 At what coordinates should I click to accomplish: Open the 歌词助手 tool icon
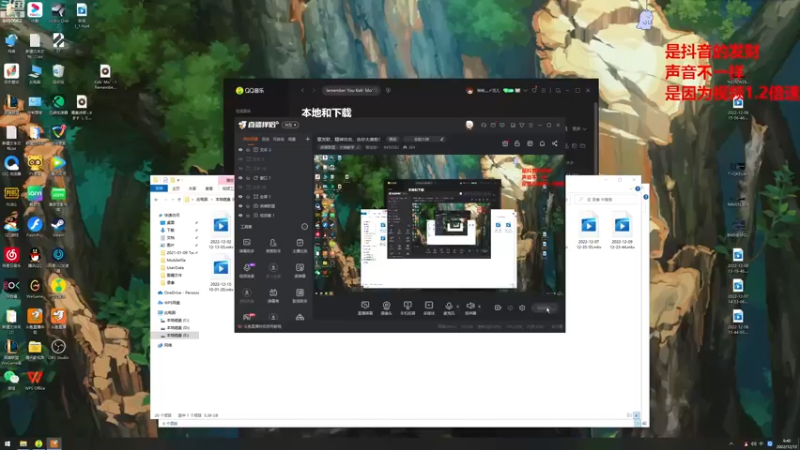click(x=299, y=295)
